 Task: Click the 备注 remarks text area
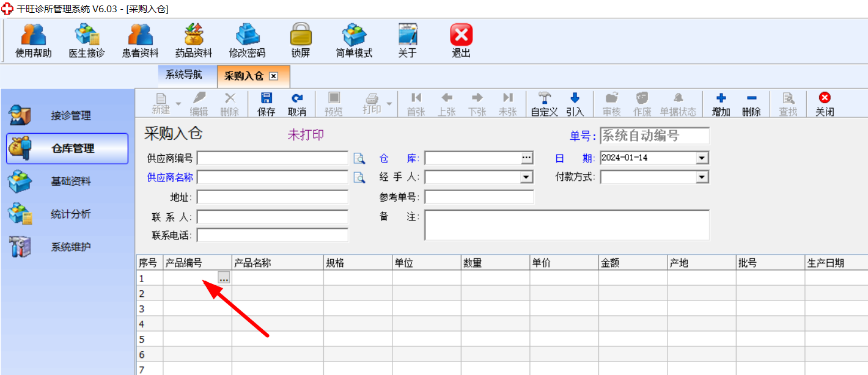(x=567, y=225)
